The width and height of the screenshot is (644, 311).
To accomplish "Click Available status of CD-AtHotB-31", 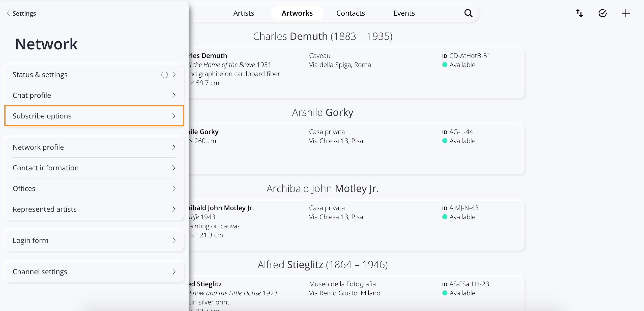I will click(x=459, y=65).
